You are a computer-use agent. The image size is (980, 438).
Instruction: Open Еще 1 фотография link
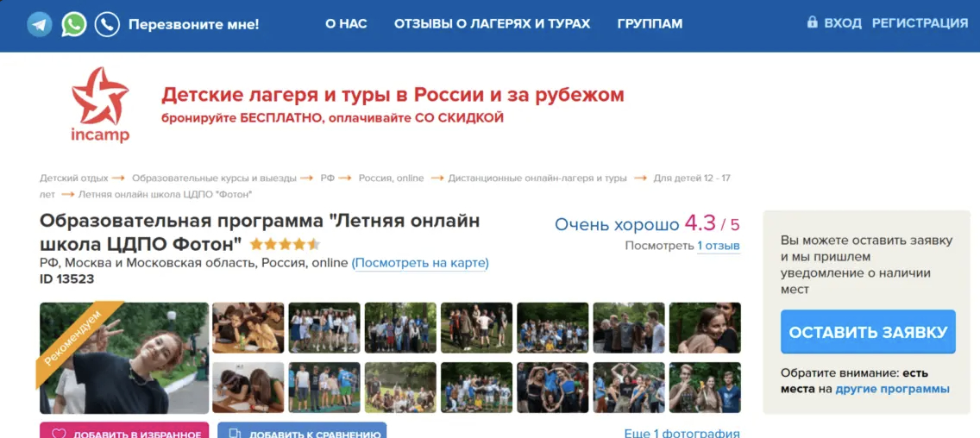(x=682, y=433)
